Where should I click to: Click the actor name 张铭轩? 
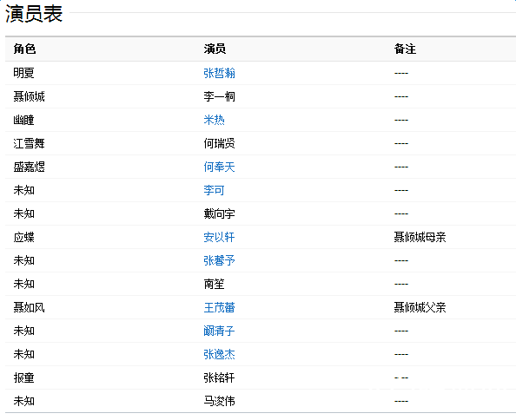pos(219,378)
